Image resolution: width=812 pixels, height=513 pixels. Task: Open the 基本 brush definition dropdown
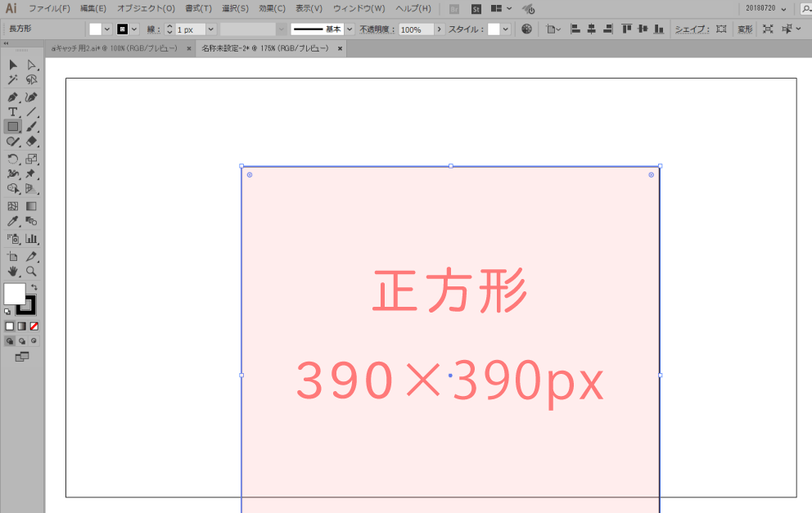350,29
